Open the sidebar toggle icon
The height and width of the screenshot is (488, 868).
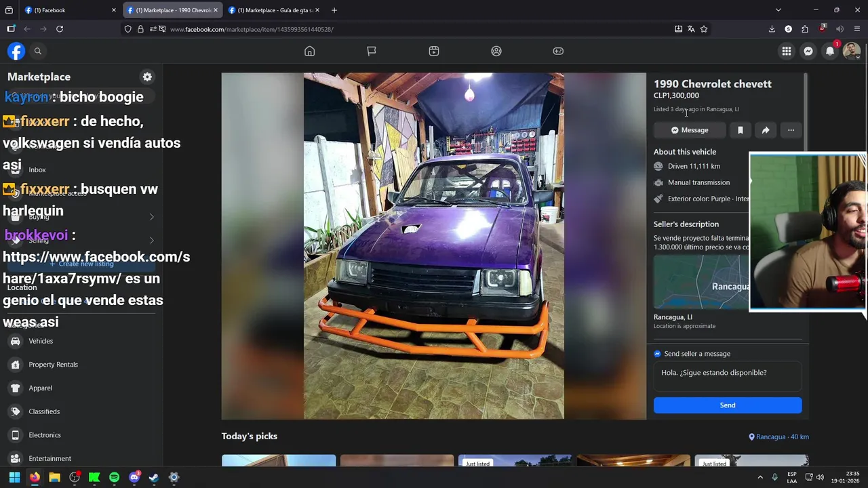[x=11, y=29]
